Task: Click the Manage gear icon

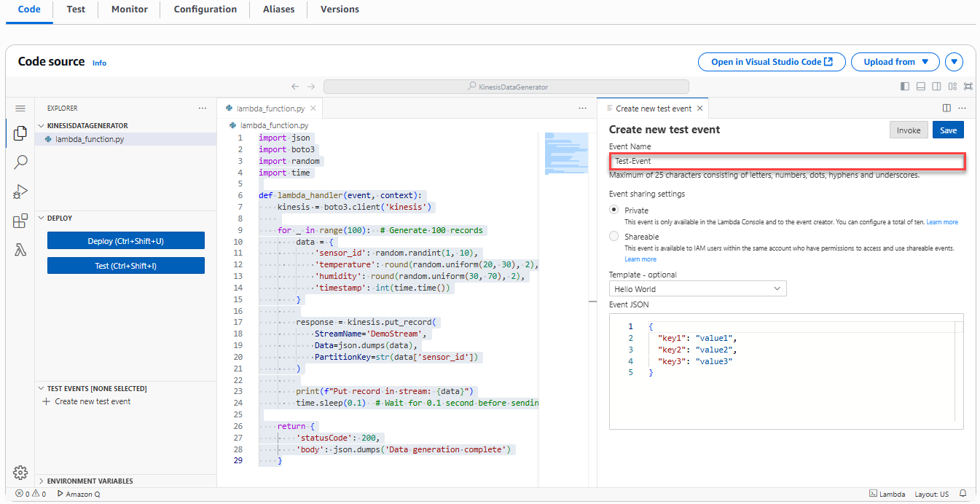Action: (x=20, y=473)
